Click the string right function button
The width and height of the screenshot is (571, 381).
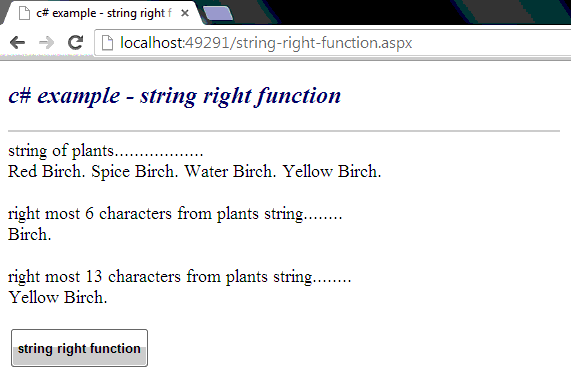click(x=79, y=348)
